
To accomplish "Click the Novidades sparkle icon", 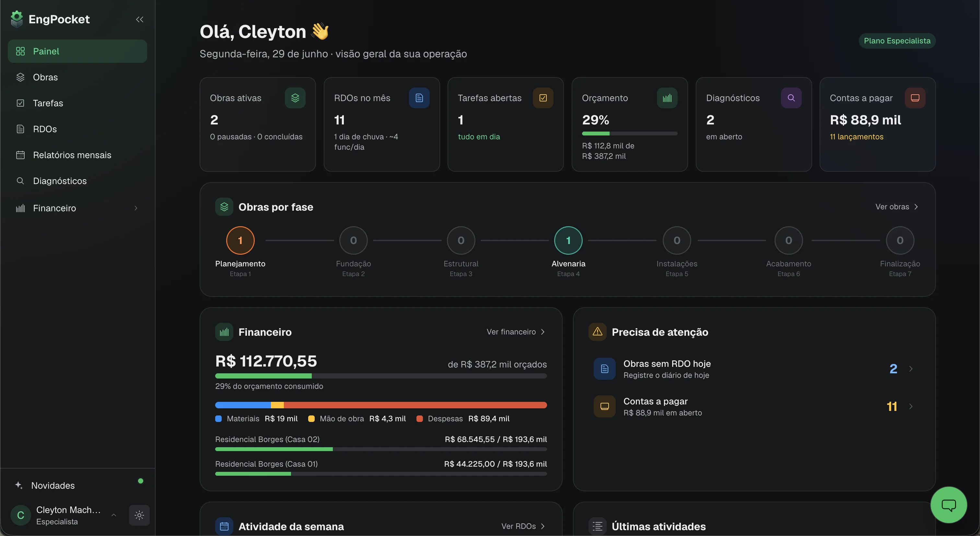I will coord(19,485).
